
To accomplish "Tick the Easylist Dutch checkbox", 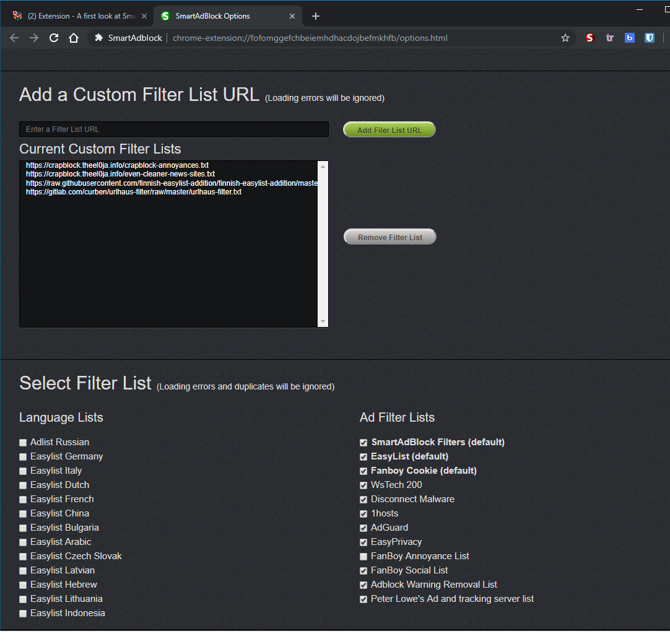I will (23, 485).
